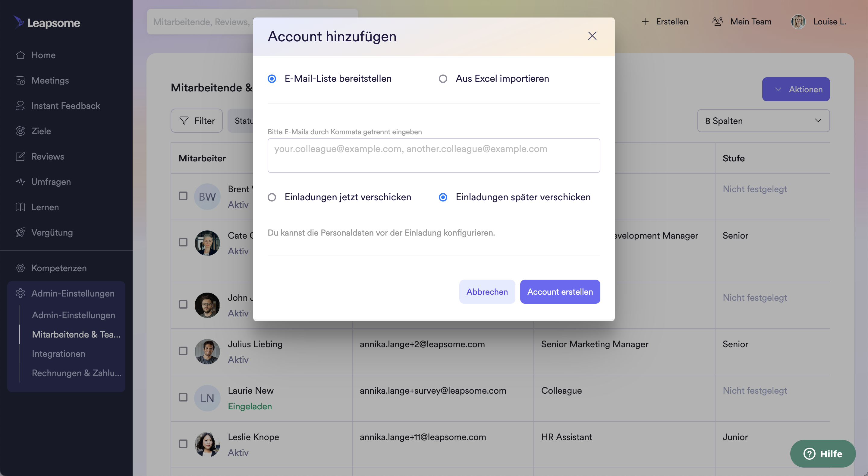
Task: Open the Hilfe help widget
Action: (822, 453)
